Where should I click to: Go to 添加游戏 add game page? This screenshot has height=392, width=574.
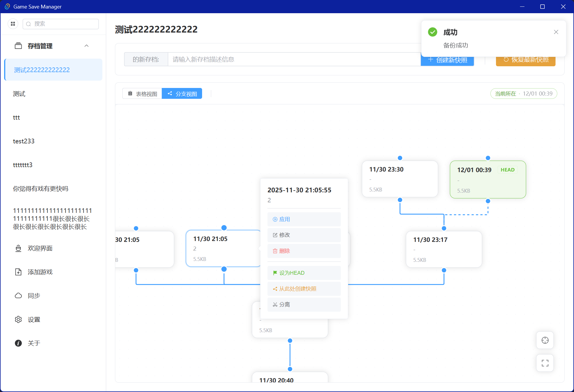[x=40, y=272]
